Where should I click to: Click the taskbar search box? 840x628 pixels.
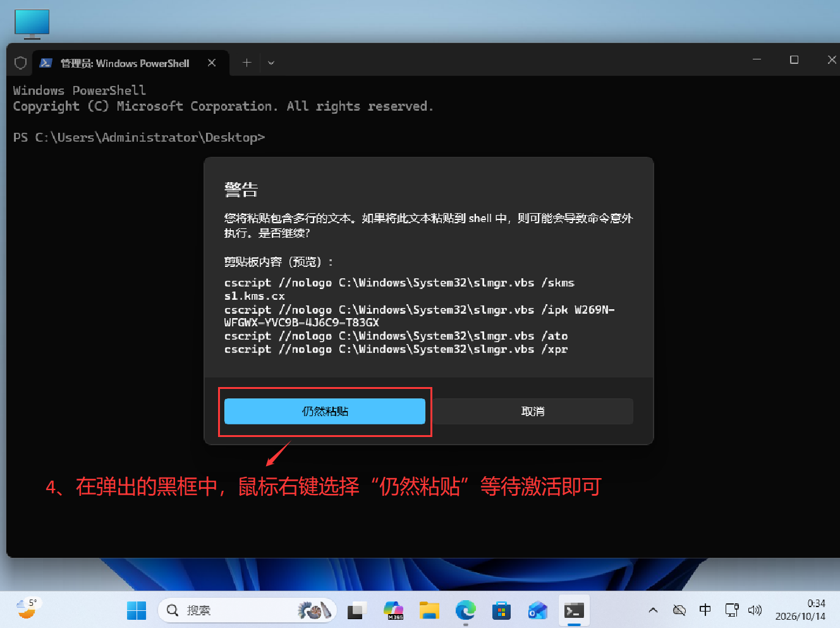point(247,610)
